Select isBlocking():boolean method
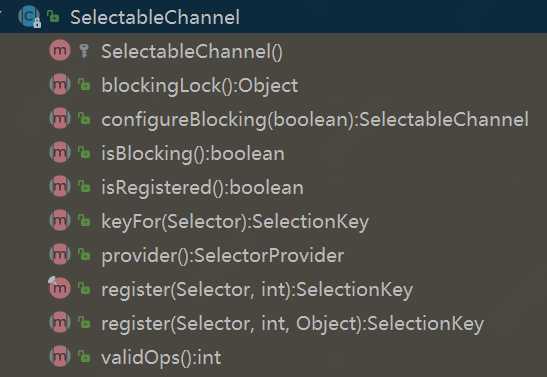The height and width of the screenshot is (377, 547). [193, 153]
